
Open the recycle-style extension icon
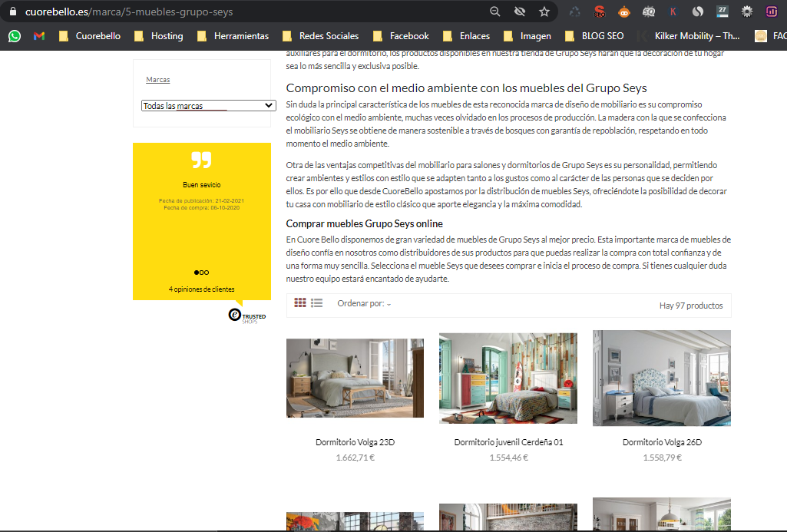(x=574, y=12)
